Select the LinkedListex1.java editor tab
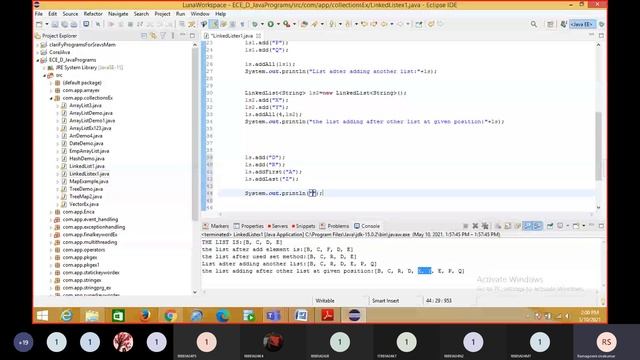Image resolution: width=640 pixels, height=360 pixels. [x=232, y=36]
